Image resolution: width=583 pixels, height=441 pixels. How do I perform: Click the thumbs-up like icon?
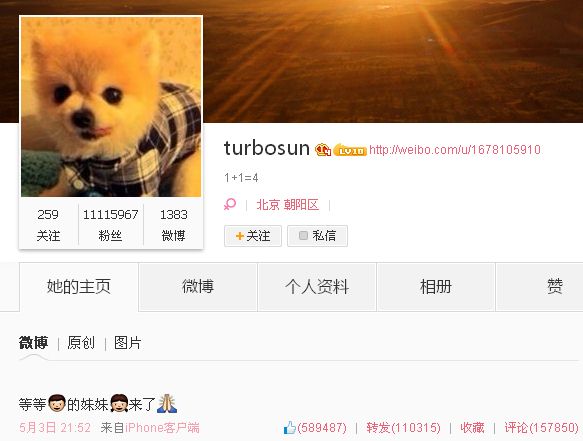coord(290,428)
